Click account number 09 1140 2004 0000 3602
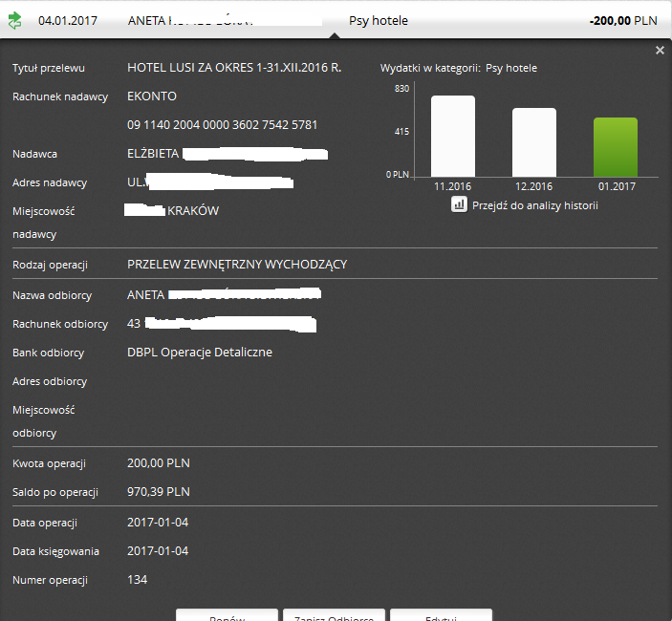 (x=222, y=124)
